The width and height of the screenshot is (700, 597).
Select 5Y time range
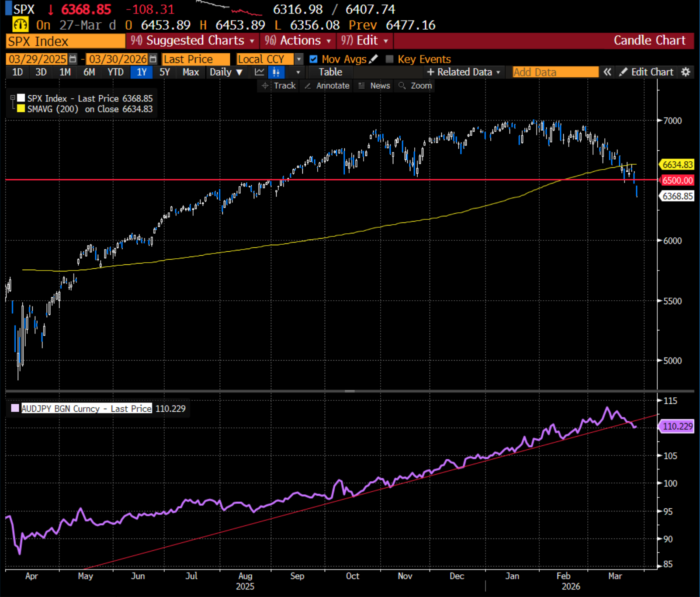pos(165,72)
